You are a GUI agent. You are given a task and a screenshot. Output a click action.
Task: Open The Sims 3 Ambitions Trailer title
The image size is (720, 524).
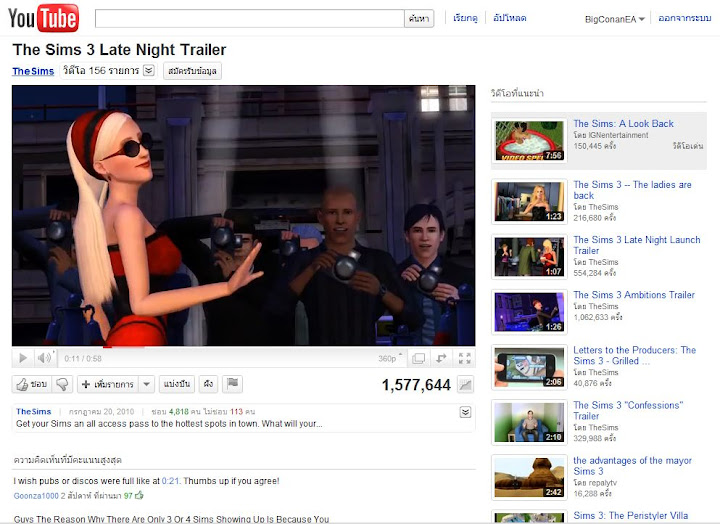pos(634,295)
